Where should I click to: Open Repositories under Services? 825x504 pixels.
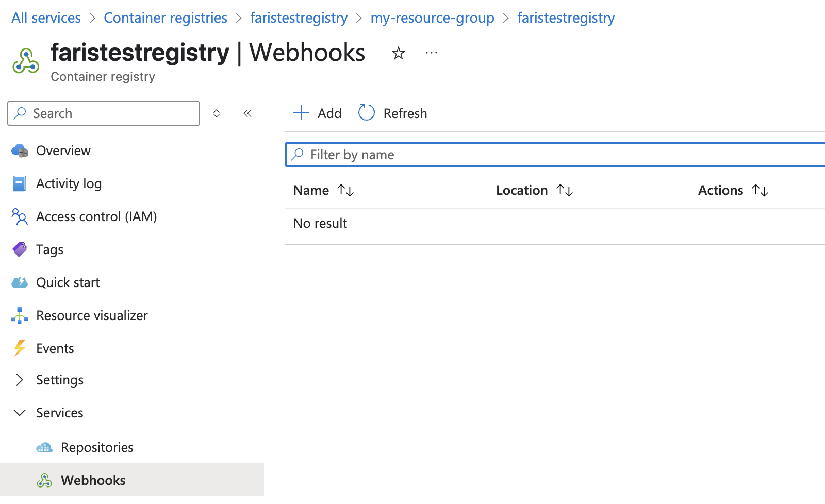coord(97,447)
